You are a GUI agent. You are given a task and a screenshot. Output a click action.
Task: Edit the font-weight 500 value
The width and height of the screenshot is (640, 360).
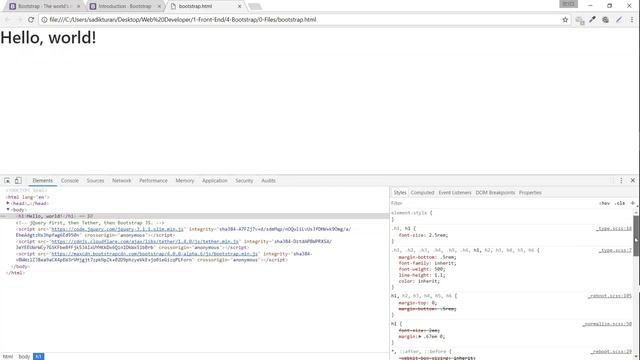pyautogui.click(x=439, y=269)
